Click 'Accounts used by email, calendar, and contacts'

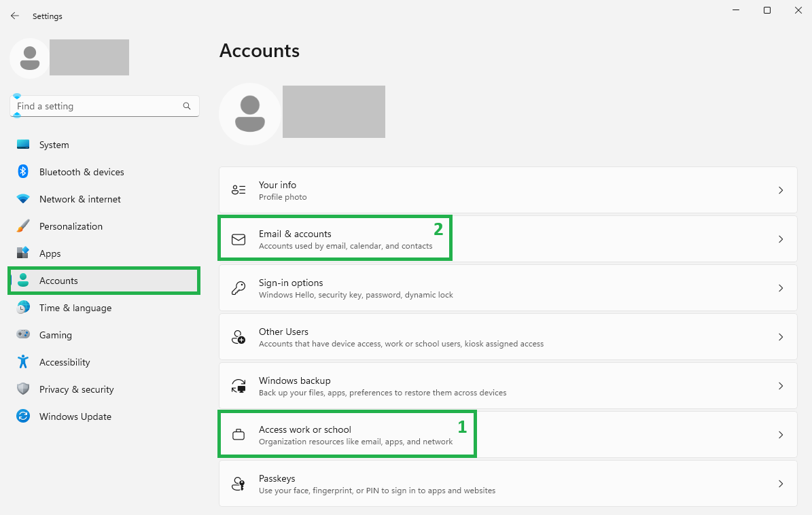345,246
